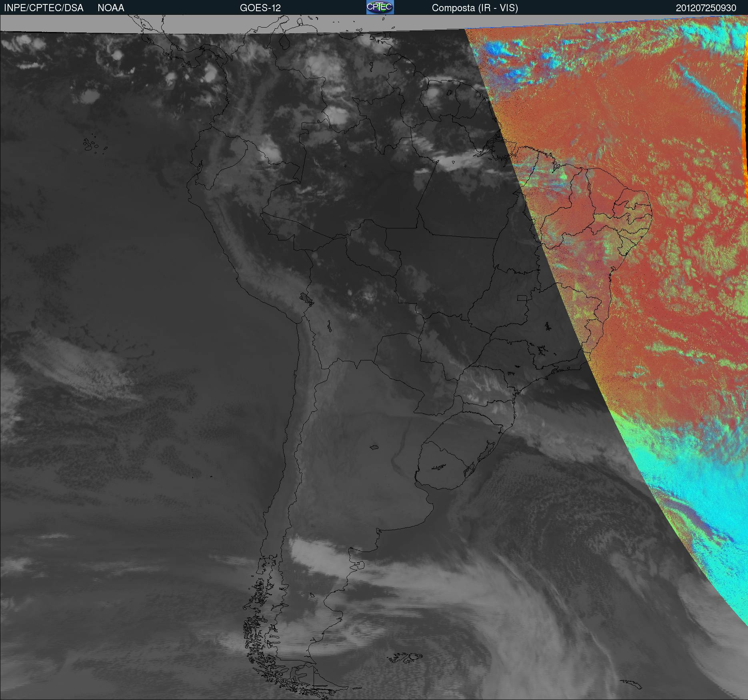This screenshot has width=748, height=700.
Task: Click the 201207250930 timestamp
Action: tap(706, 8)
